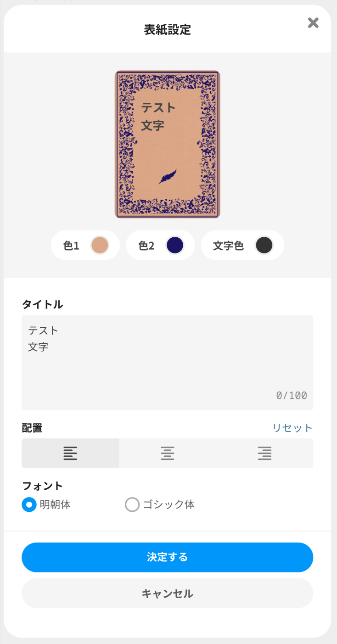The width and height of the screenshot is (337, 644).
Task: Click the テスト 文字 title on the cover preview
Action: (158, 116)
